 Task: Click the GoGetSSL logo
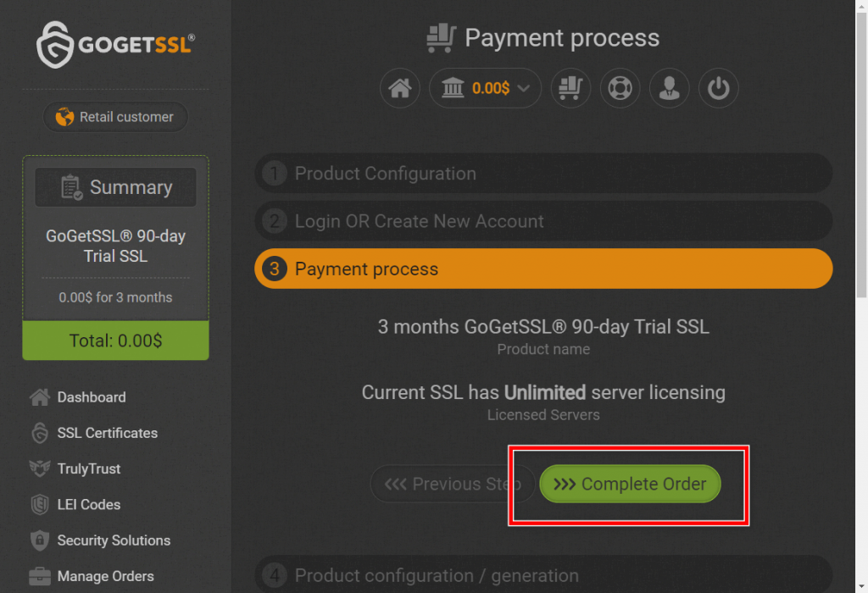pyautogui.click(x=115, y=44)
